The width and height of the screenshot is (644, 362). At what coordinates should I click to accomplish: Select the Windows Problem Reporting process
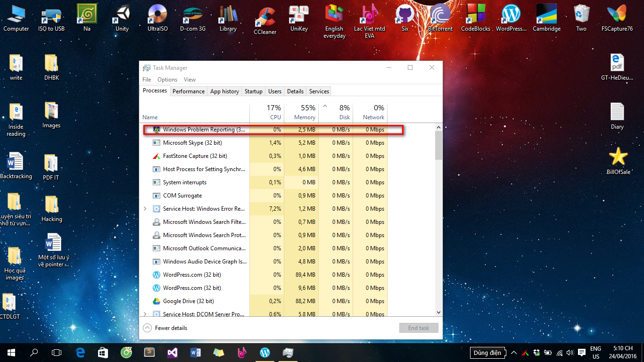(x=264, y=130)
